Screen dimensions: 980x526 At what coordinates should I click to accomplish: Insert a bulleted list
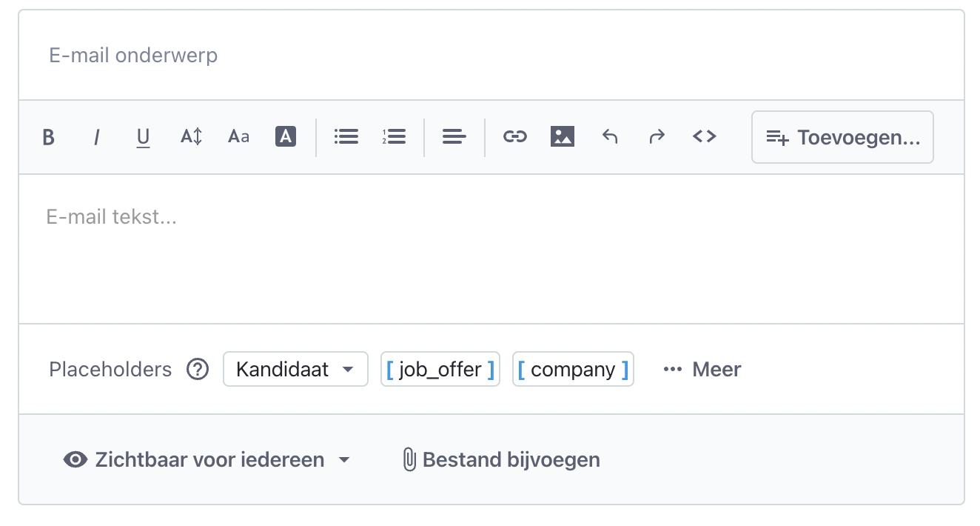[346, 136]
